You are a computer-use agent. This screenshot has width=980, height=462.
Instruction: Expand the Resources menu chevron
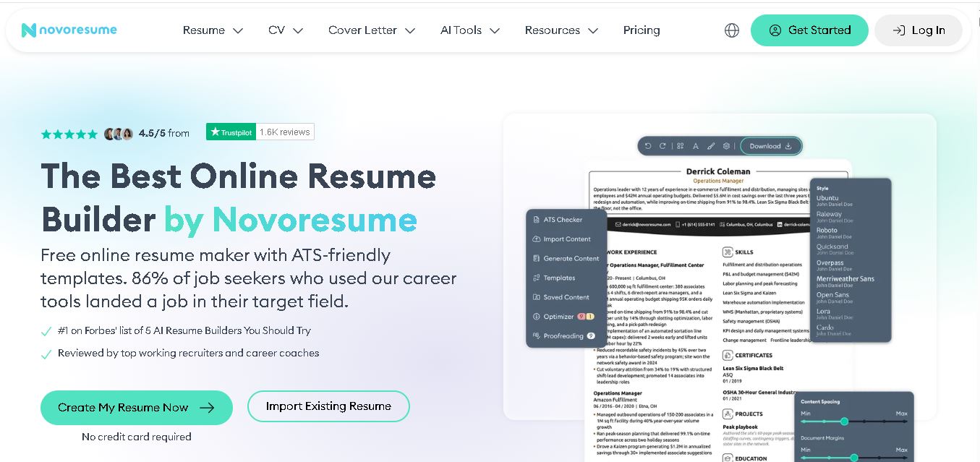(593, 30)
